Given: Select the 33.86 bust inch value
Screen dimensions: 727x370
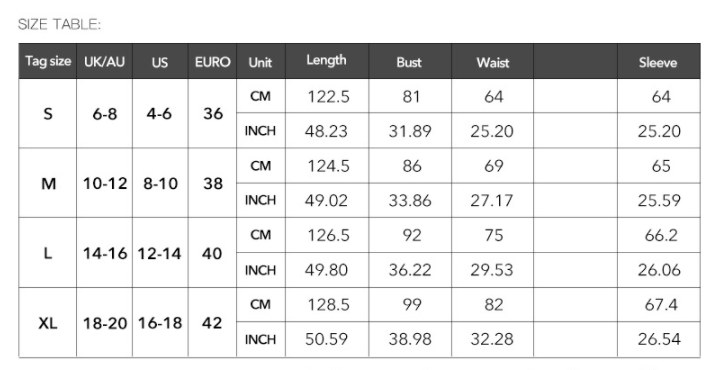Looking at the screenshot, I should pos(410,200).
